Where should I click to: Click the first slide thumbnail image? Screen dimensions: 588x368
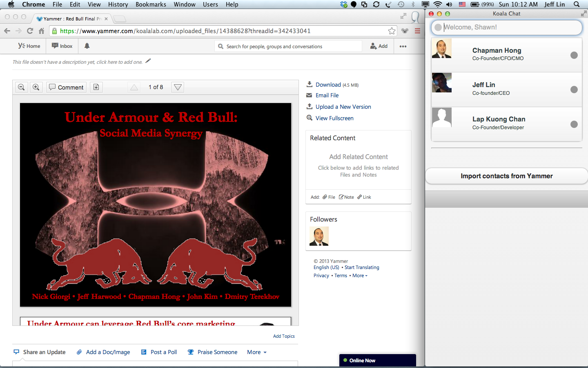(x=156, y=205)
